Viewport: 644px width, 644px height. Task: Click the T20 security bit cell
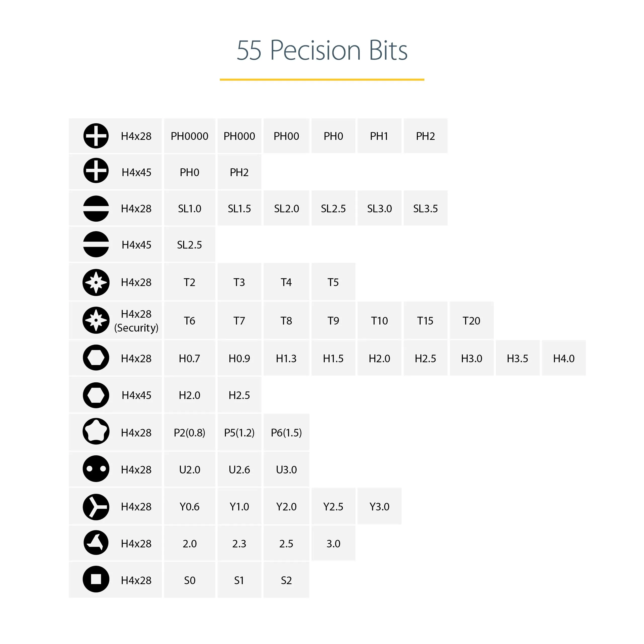471,320
